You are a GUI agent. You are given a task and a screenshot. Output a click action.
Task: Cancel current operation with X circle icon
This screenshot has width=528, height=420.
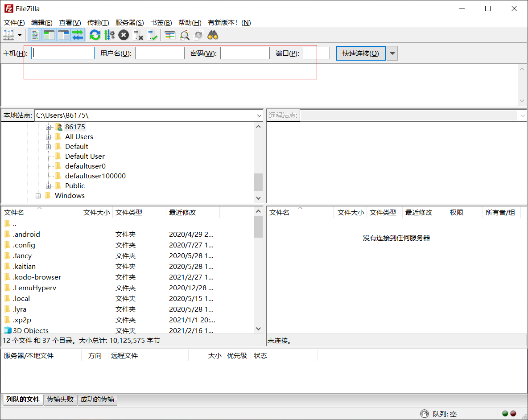click(x=124, y=35)
